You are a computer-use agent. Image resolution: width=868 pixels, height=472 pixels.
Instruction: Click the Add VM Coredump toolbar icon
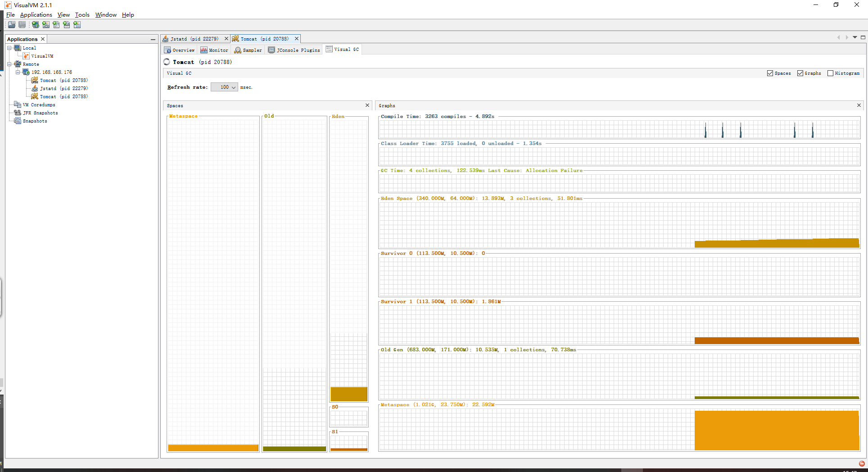pyautogui.click(x=56, y=25)
